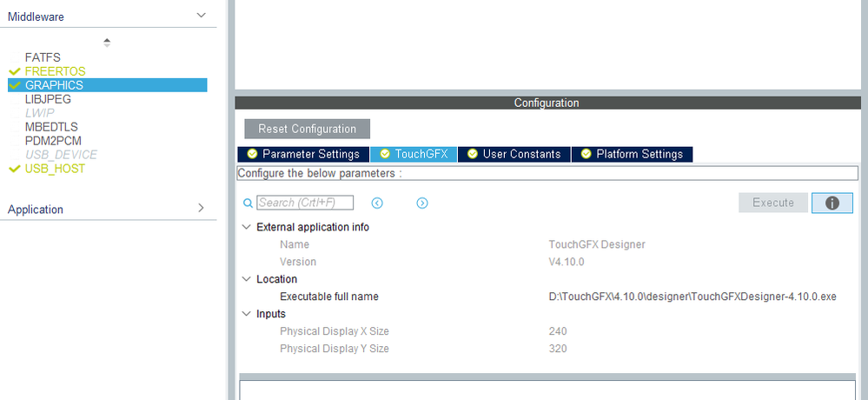Click the TouchGFX Designer name value
The width and height of the screenshot is (868, 400).
pos(597,244)
